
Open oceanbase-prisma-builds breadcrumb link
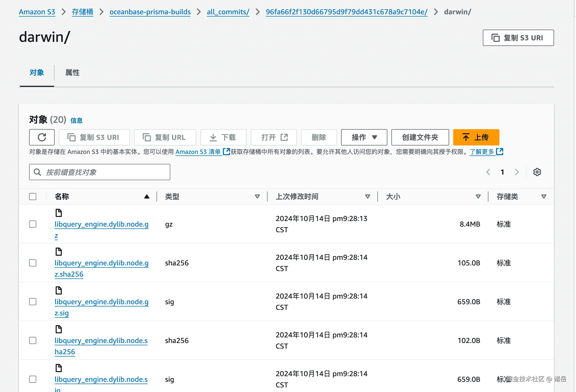pos(150,12)
